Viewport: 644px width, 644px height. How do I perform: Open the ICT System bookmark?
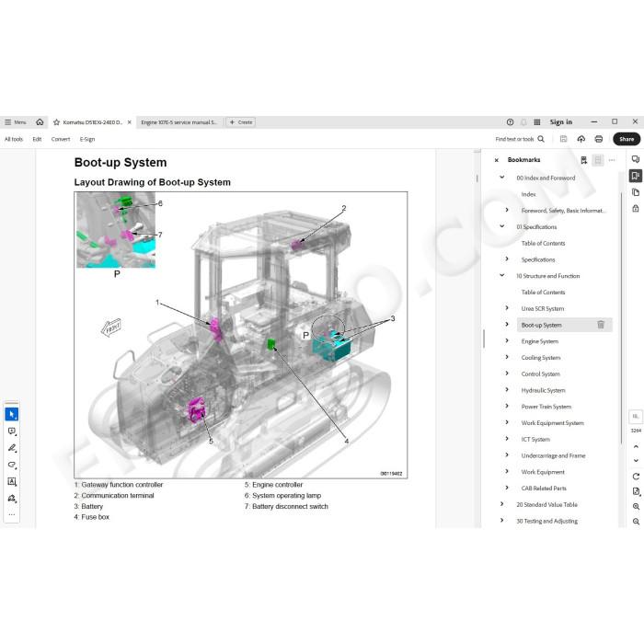pos(535,440)
